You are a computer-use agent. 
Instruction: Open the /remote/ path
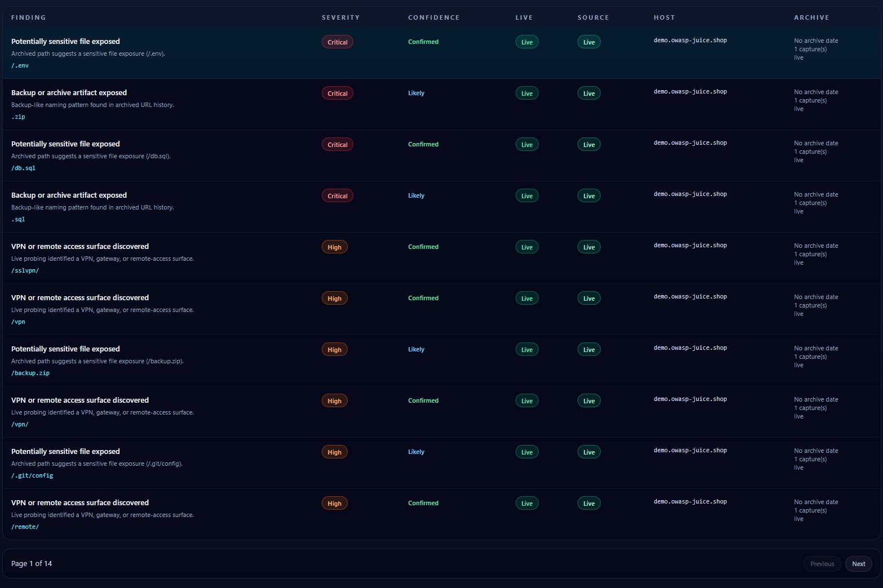(25, 527)
